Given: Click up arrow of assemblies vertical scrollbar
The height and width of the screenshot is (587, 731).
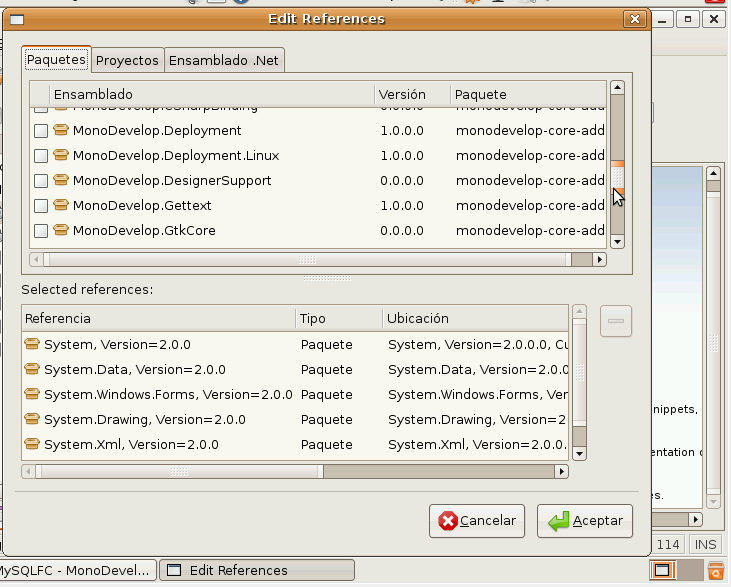Looking at the screenshot, I should click(x=617, y=88).
